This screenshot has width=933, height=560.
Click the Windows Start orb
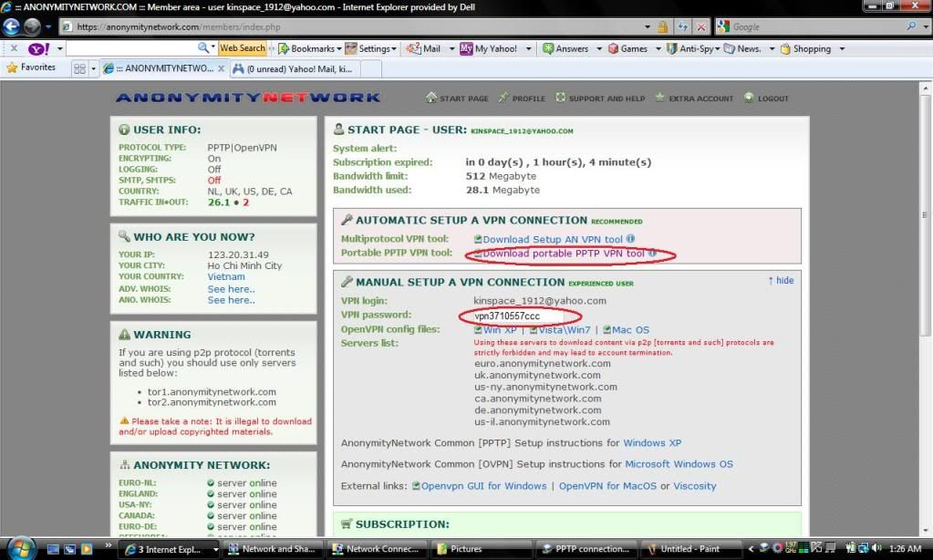[21, 548]
